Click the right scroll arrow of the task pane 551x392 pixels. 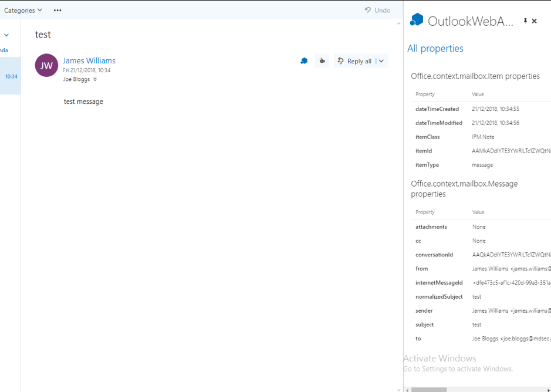click(548, 390)
